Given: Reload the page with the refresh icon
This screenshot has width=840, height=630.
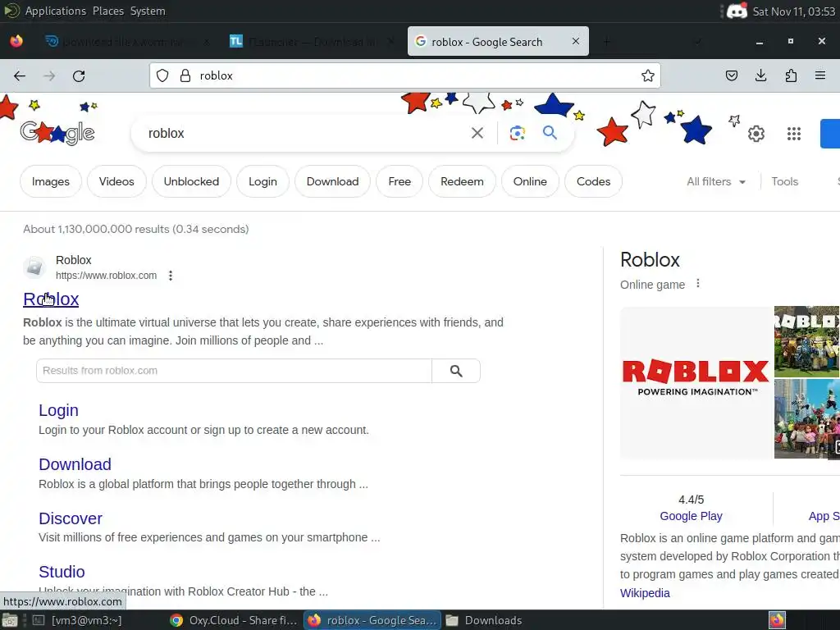Looking at the screenshot, I should point(79,76).
